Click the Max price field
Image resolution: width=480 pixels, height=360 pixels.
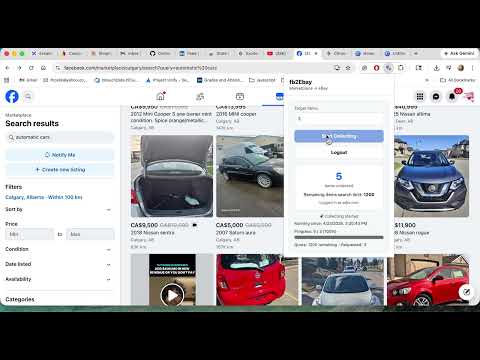click(90, 234)
